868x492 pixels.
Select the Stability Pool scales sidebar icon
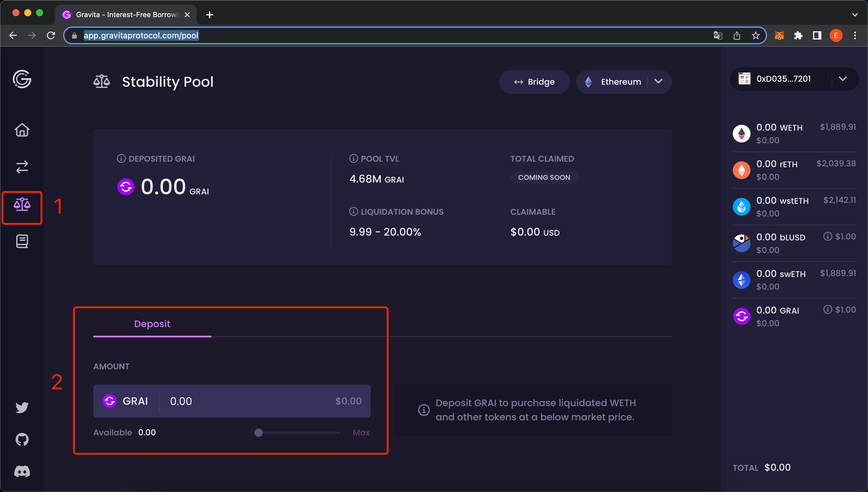(x=22, y=205)
